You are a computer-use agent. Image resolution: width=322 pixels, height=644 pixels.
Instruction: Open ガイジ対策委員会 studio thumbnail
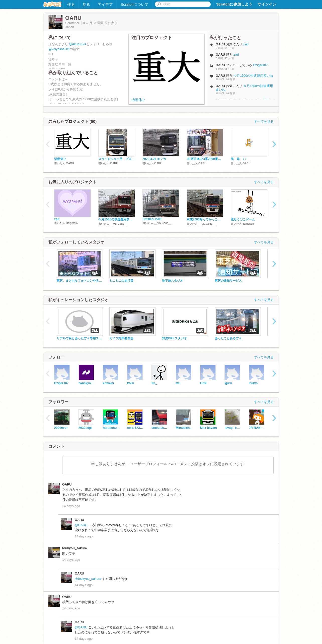[x=132, y=321]
